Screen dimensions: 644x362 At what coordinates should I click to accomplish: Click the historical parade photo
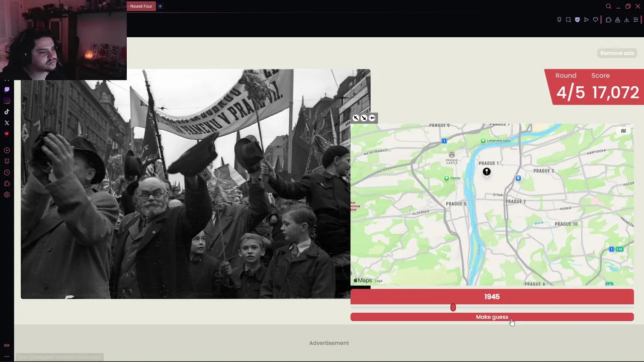(186, 184)
